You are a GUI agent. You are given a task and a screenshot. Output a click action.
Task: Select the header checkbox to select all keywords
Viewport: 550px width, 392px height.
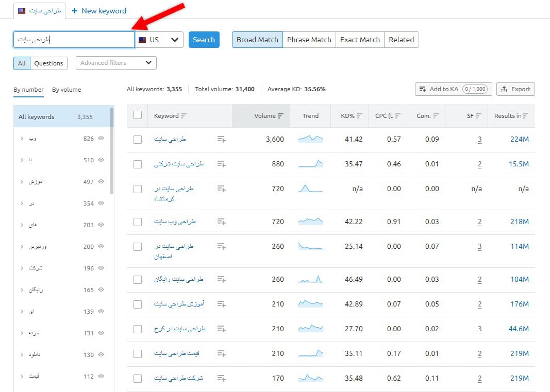point(138,115)
